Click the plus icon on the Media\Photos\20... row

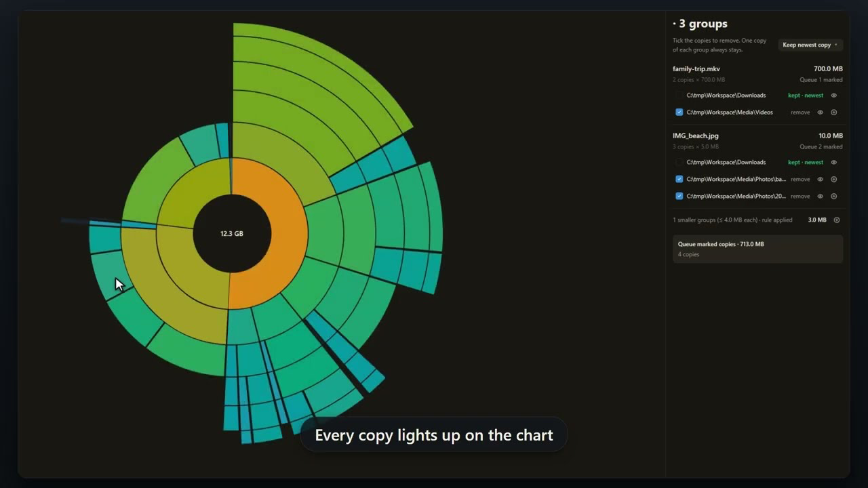pyautogui.click(x=833, y=197)
